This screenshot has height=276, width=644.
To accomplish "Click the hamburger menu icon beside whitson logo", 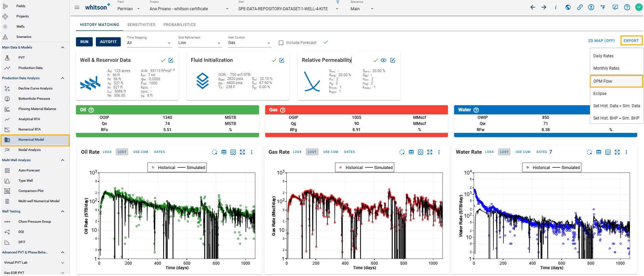I will [77, 8].
